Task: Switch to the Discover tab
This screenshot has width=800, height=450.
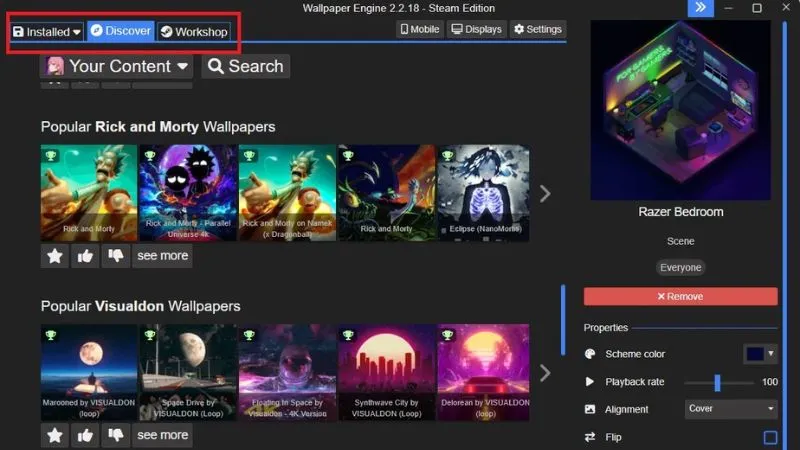Action: (120, 32)
